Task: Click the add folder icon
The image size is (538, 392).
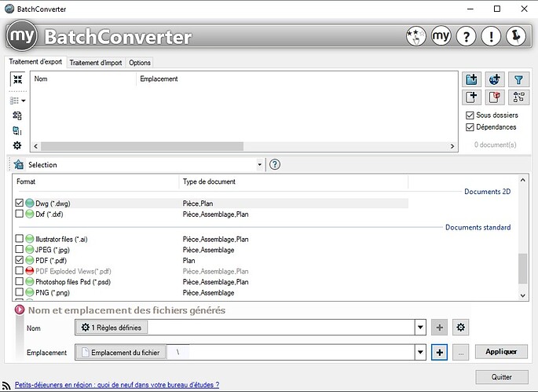Action: (x=471, y=79)
